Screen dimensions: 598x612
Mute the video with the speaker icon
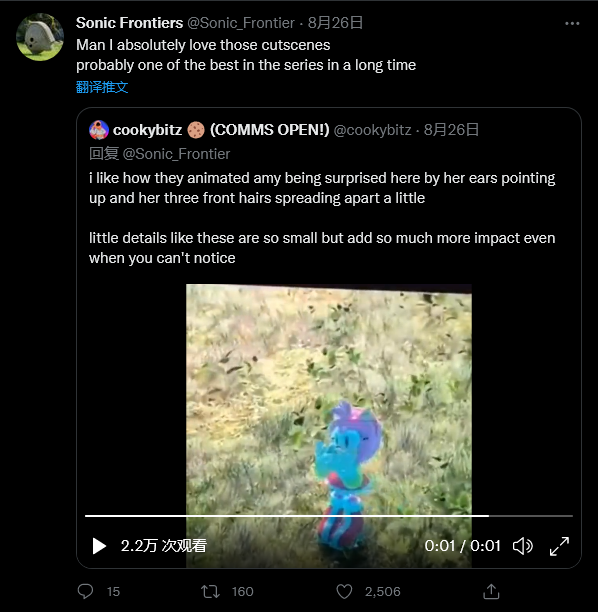pyautogui.click(x=523, y=546)
